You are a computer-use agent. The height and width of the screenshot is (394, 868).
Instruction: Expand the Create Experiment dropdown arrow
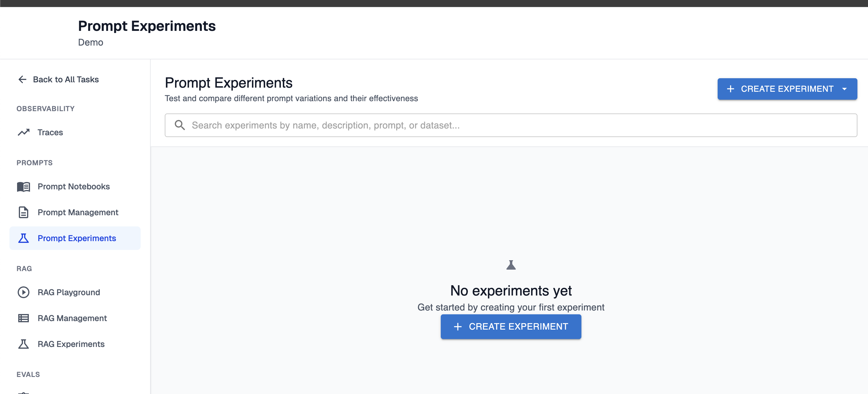[844, 89]
